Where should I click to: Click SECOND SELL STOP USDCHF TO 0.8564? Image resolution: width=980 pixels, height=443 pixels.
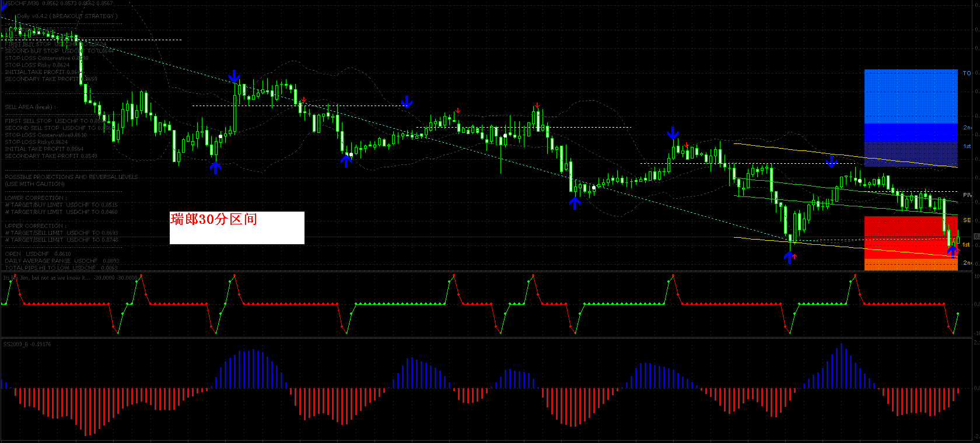click(60, 128)
